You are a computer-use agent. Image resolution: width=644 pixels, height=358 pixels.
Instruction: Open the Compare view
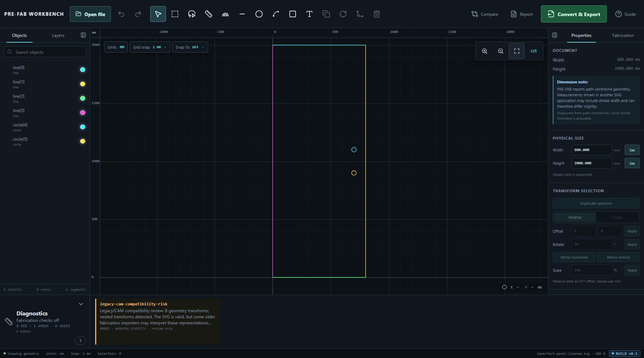[485, 14]
